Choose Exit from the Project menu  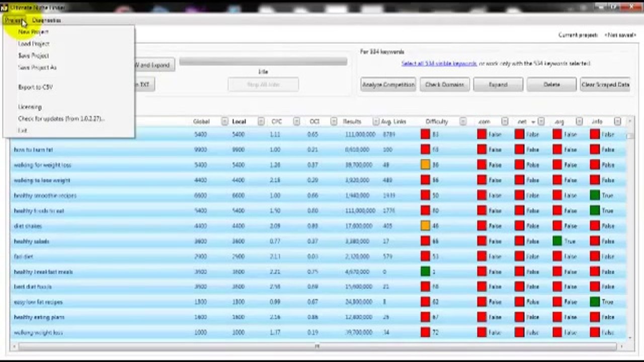click(x=22, y=130)
